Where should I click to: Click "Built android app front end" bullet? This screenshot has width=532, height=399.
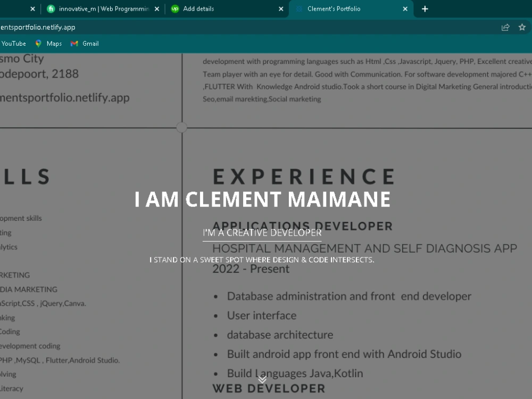(344, 354)
